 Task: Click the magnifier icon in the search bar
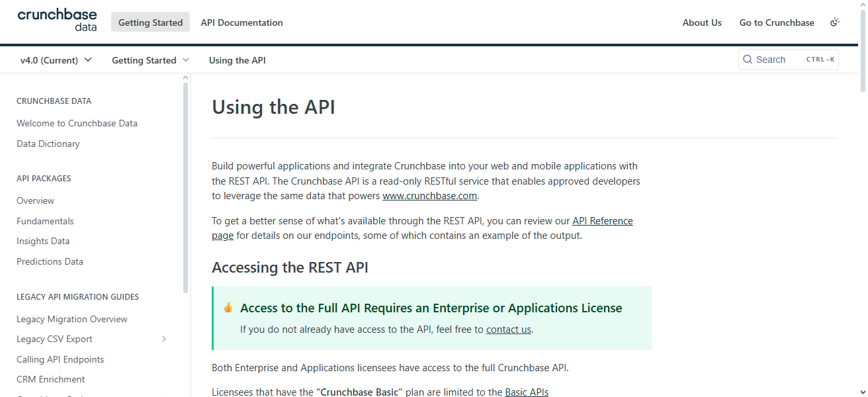coord(747,59)
